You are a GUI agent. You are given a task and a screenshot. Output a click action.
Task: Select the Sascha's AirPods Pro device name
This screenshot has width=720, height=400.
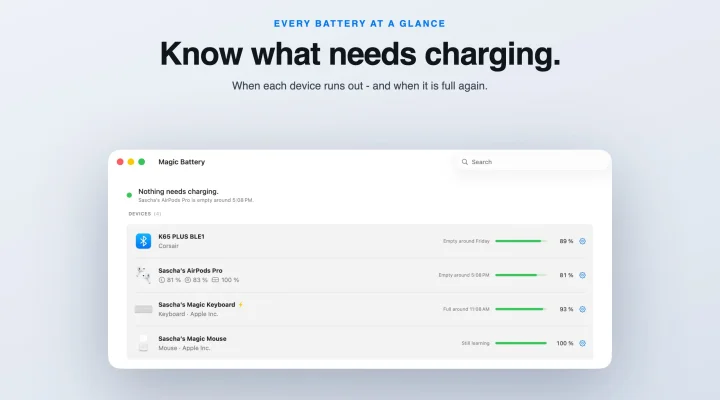click(190, 270)
